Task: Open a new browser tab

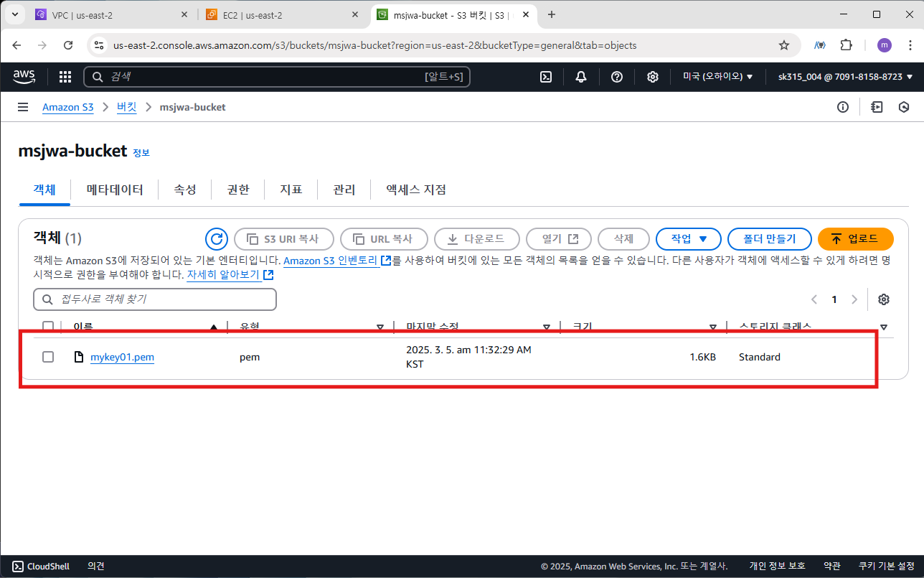Action: (x=552, y=14)
